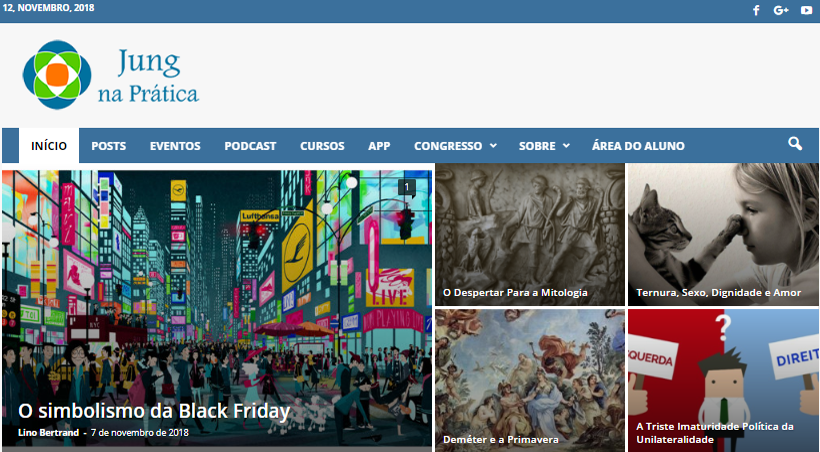
Task: Open the Google Plus icon
Action: tap(781, 10)
